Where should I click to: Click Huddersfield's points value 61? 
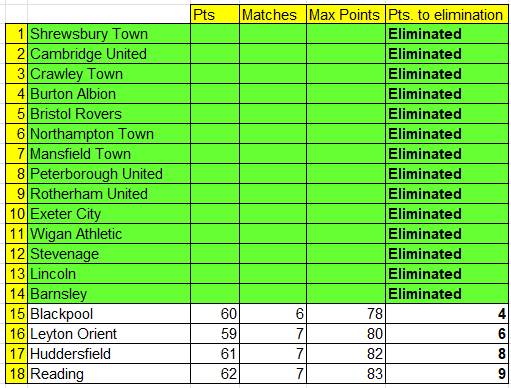[215, 354]
